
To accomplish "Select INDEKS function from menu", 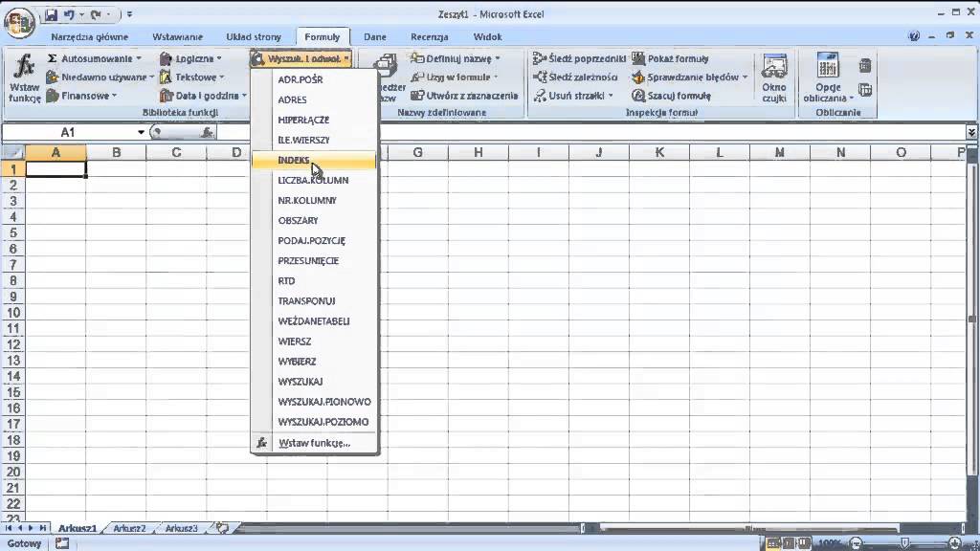I will tap(314, 161).
